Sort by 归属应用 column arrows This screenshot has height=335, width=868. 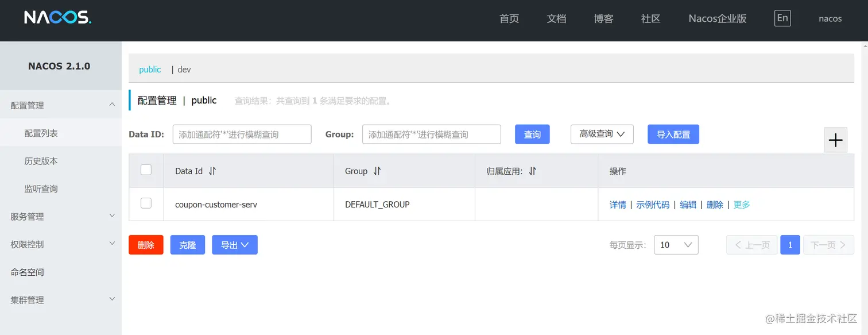[532, 171]
